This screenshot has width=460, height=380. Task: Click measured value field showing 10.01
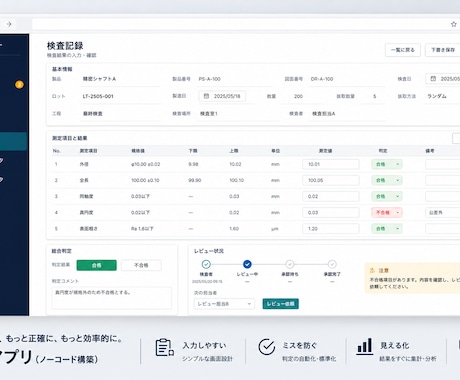(331, 164)
